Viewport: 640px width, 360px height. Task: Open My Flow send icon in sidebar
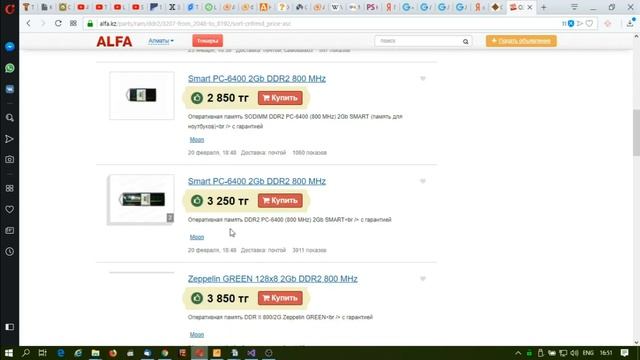[x=10, y=139]
